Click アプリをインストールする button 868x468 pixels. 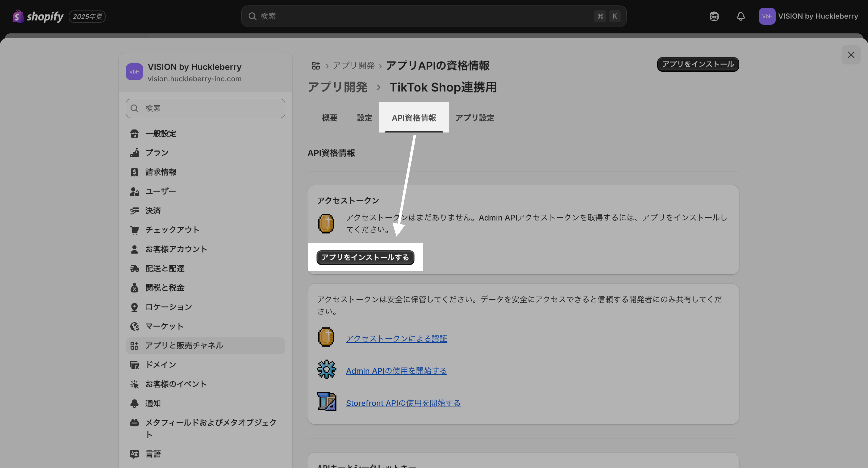365,258
